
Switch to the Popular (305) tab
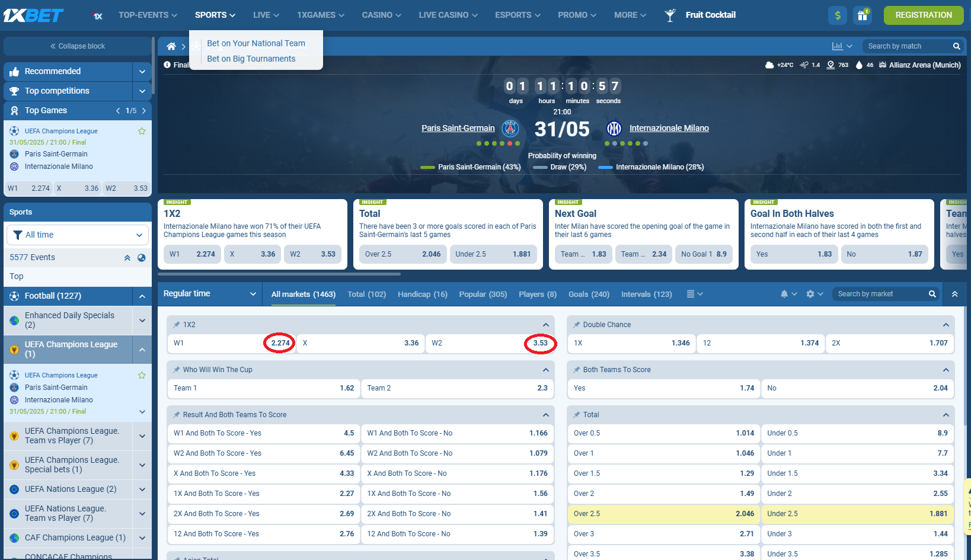coord(483,295)
